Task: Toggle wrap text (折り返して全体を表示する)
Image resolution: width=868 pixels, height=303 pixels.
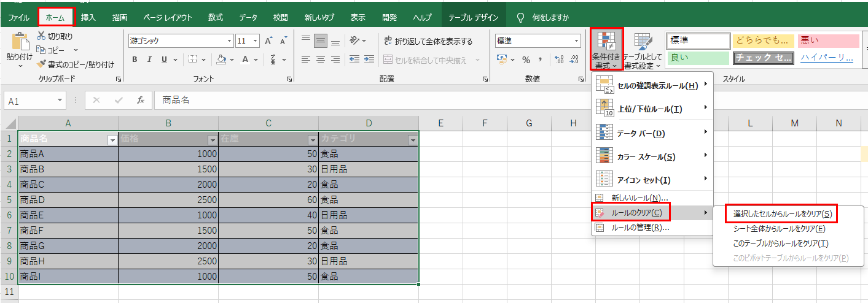Action: pos(428,41)
